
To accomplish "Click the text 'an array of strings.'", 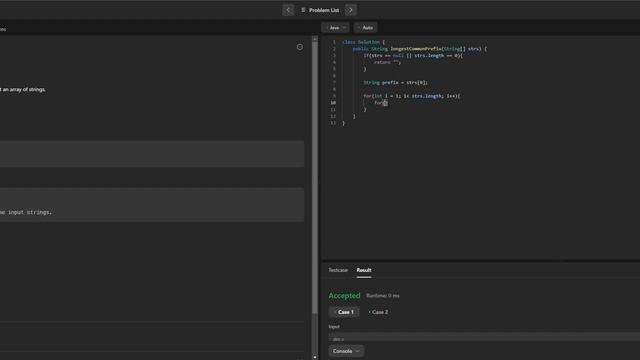I will pyautogui.click(x=24, y=89).
